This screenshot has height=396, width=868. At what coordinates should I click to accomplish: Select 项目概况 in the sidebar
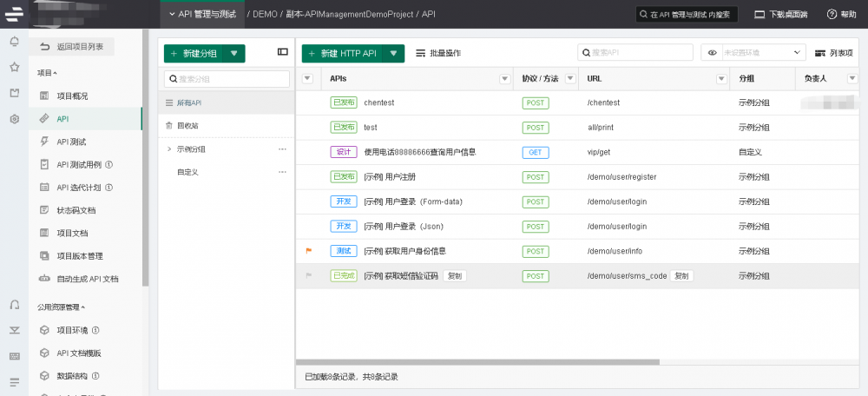(72, 96)
